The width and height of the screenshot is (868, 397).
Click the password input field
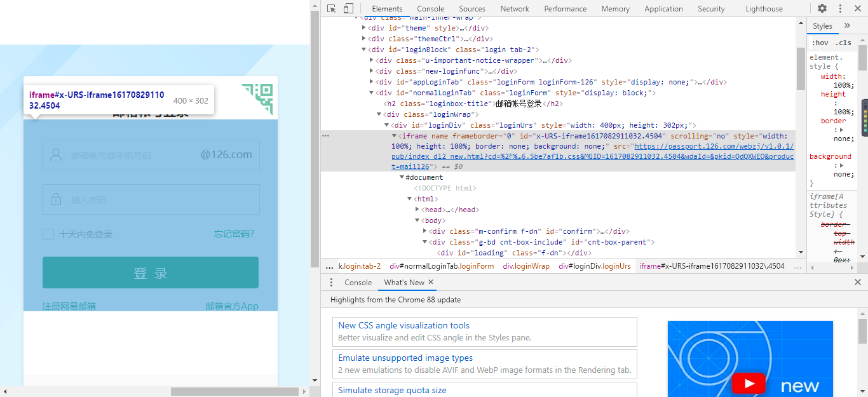pos(151,199)
